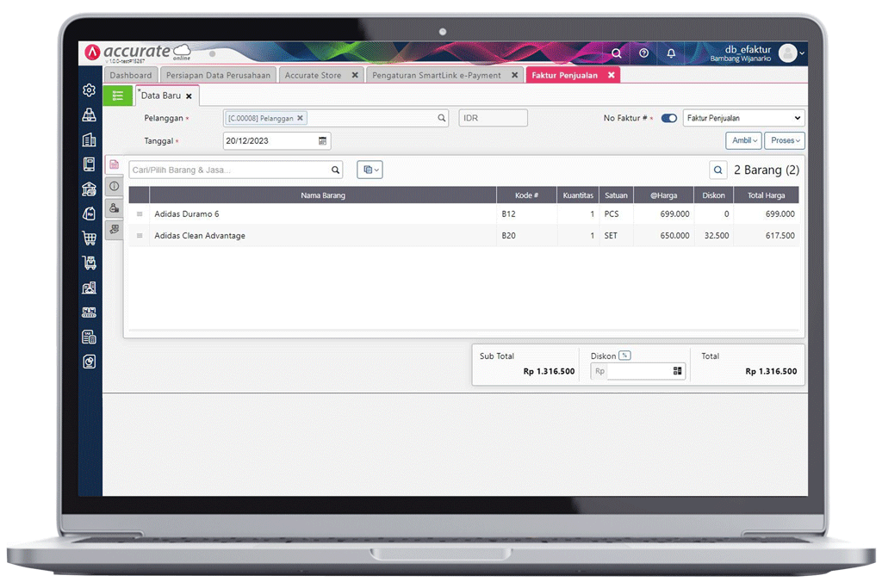
Task: Open the notification bell in the top bar
Action: pyautogui.click(x=671, y=53)
